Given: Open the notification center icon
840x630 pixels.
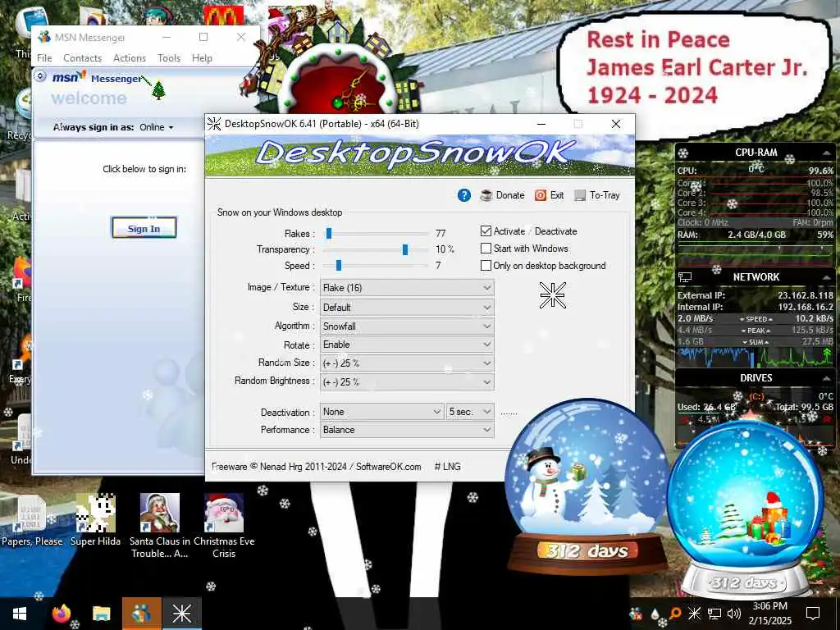Looking at the screenshot, I should [813, 614].
